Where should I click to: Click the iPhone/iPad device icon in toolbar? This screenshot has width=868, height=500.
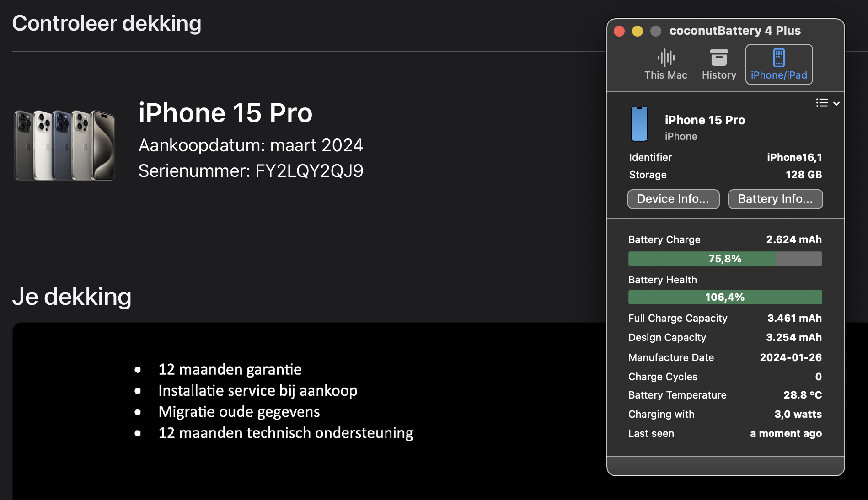[779, 58]
